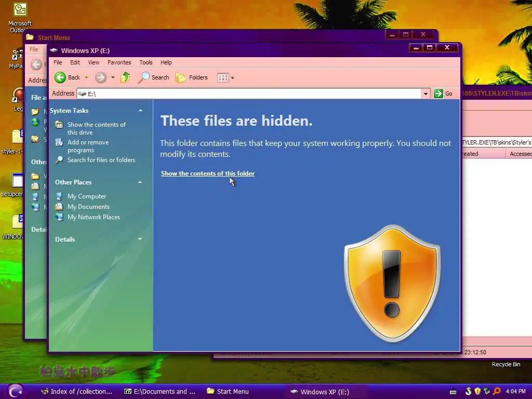The image size is (532, 399).
Task: Click the orange magnifier tray icon
Action: [497, 392]
